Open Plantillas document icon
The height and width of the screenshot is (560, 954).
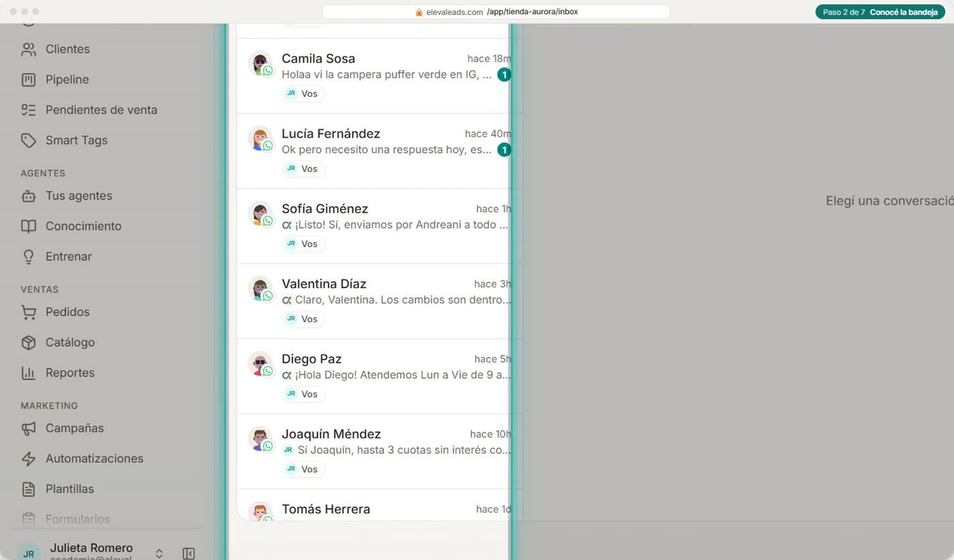point(29,489)
